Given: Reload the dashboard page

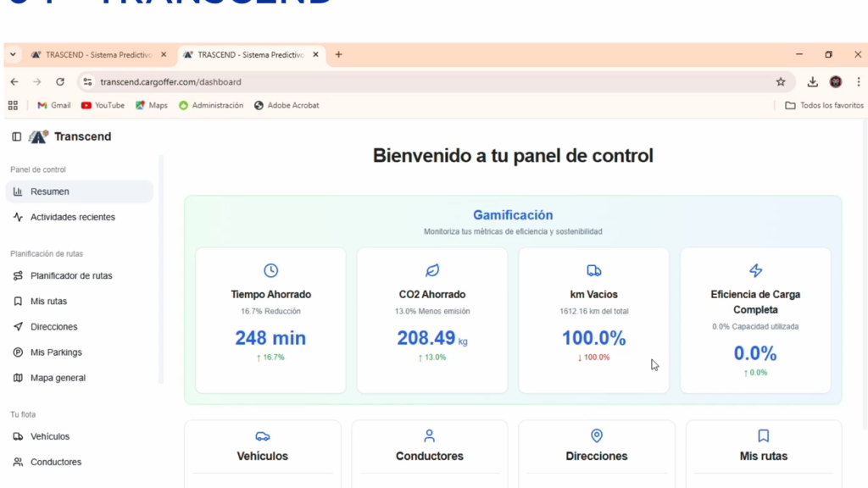Looking at the screenshot, I should pyautogui.click(x=60, y=82).
